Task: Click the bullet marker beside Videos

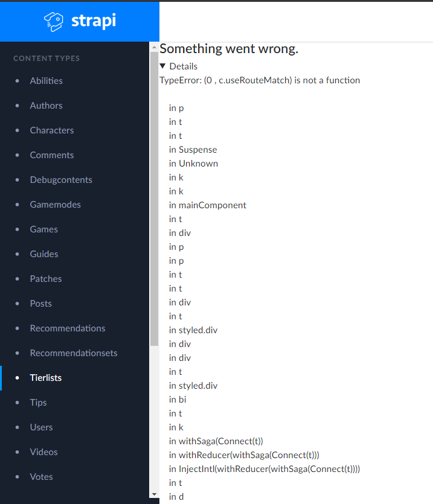Action: pos(17,451)
